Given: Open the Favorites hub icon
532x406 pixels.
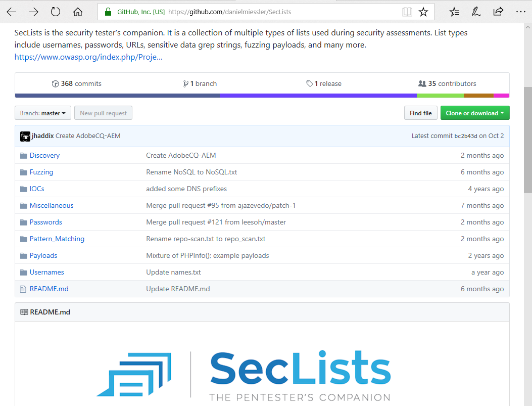Looking at the screenshot, I should pos(454,12).
